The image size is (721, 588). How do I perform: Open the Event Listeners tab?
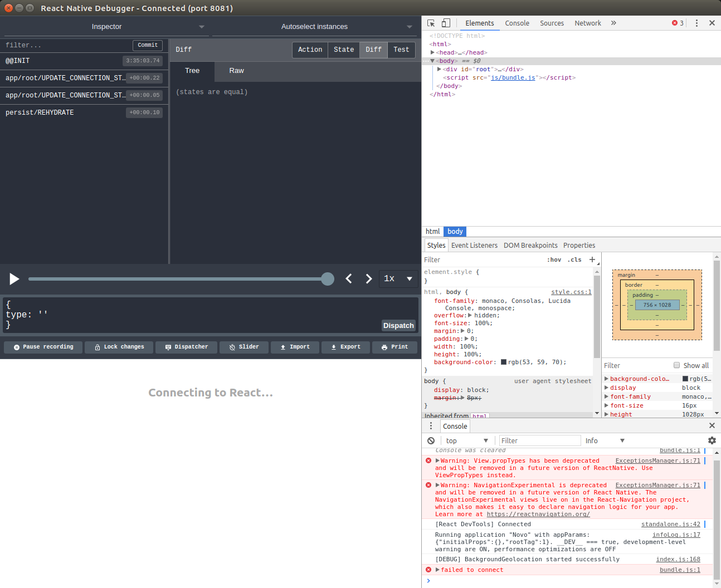point(474,245)
